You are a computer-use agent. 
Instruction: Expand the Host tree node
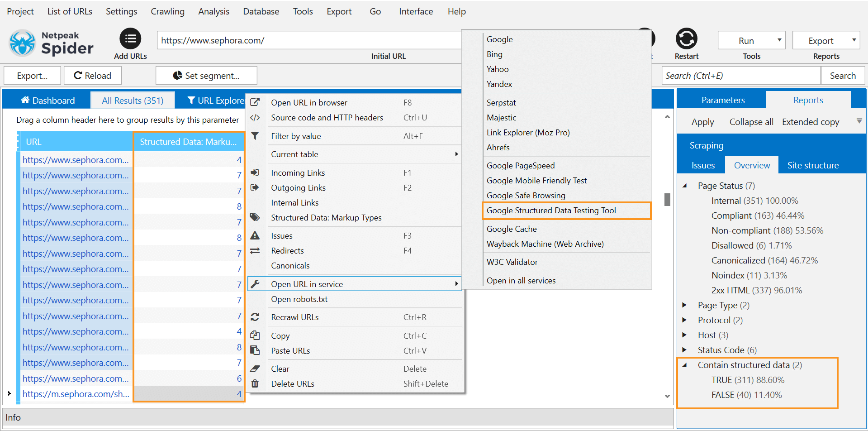point(684,335)
